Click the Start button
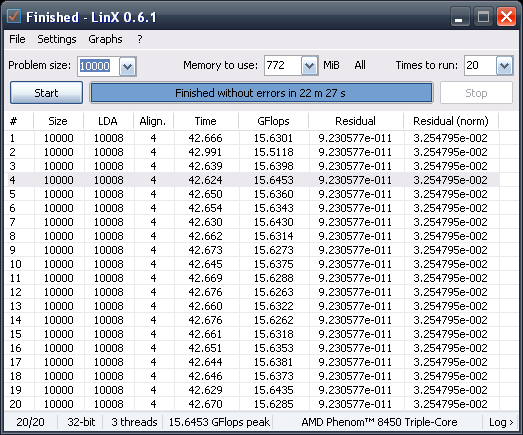523x435 pixels. (x=46, y=93)
